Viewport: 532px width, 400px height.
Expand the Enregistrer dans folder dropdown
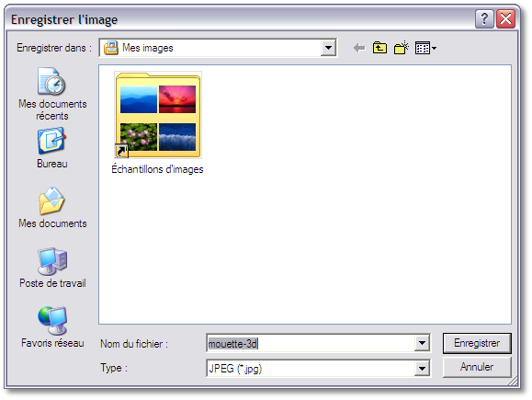(328, 48)
